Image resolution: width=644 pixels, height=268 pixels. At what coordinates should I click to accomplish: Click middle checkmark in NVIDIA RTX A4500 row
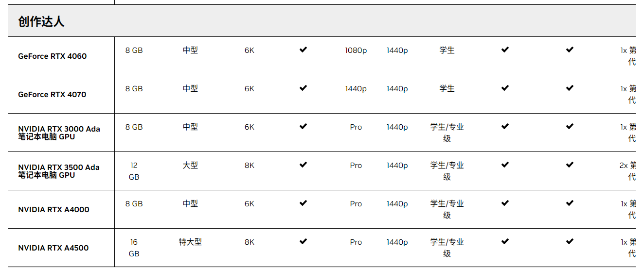[505, 241]
